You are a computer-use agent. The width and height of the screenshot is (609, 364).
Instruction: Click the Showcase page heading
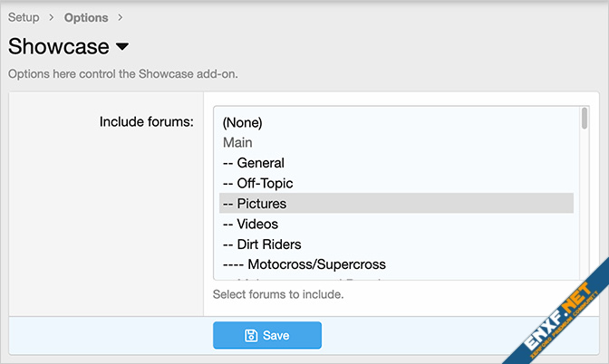tap(58, 47)
